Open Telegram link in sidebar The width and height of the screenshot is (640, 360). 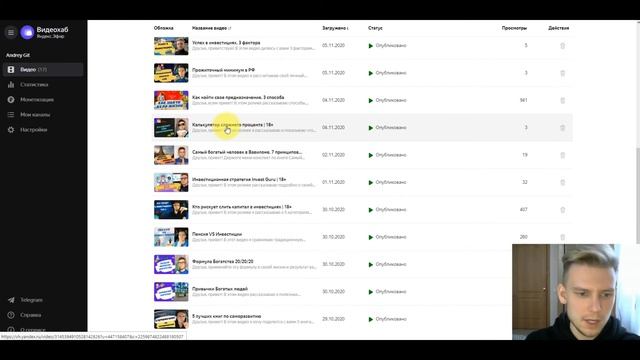31,300
